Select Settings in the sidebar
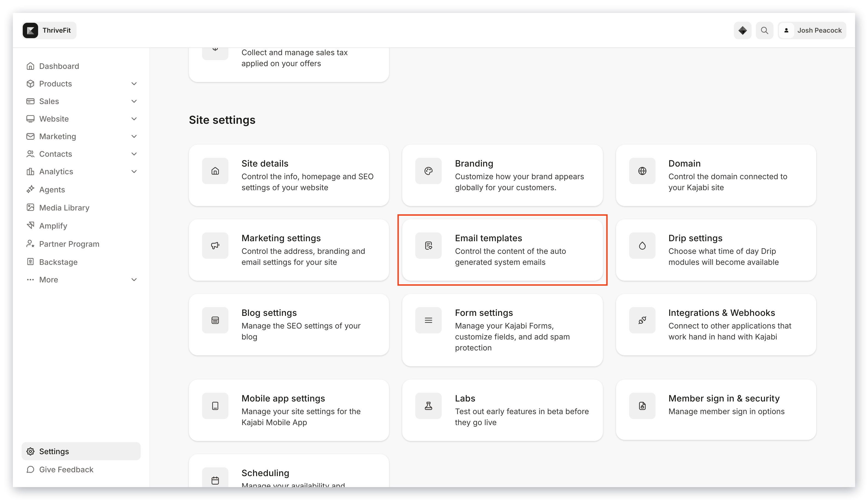The width and height of the screenshot is (868, 500). (81, 451)
